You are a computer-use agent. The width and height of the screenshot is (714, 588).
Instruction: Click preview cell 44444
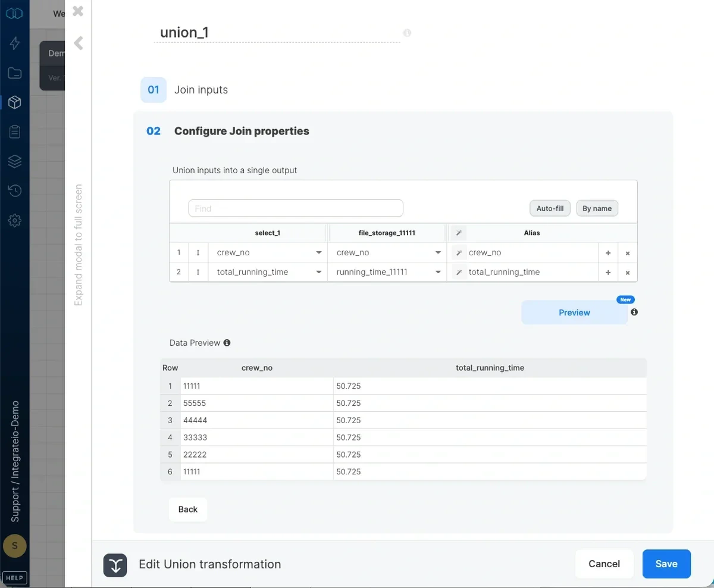[x=257, y=420]
